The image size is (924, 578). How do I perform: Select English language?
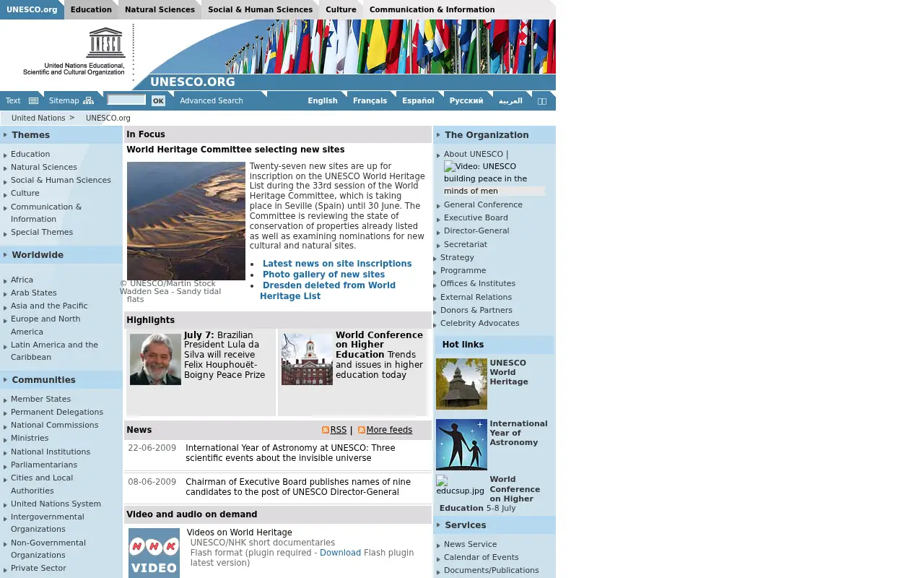click(323, 101)
